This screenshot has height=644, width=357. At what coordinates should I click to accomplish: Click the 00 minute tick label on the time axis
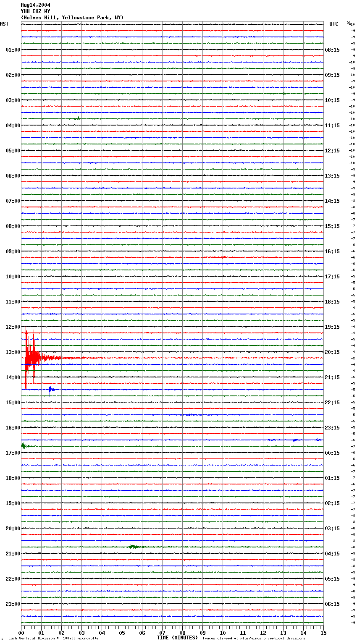pos(21,632)
